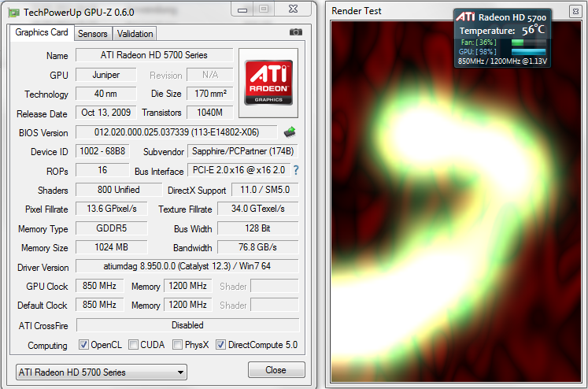The width and height of the screenshot is (588, 389).
Task: Click the camera screenshot icon in GPU-Z
Action: [295, 32]
